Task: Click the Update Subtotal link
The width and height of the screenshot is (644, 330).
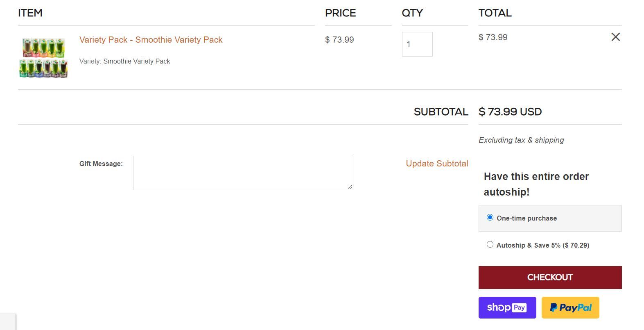Action: pyautogui.click(x=437, y=164)
